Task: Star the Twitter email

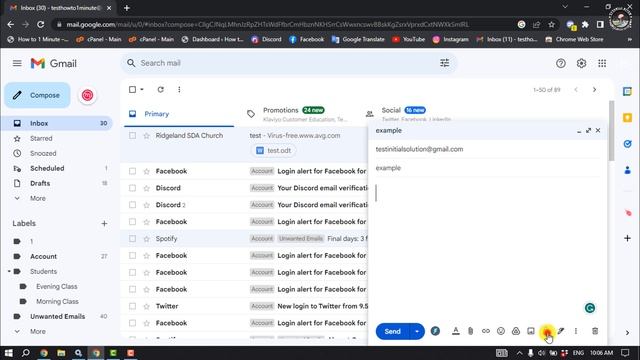Action: click(x=147, y=306)
